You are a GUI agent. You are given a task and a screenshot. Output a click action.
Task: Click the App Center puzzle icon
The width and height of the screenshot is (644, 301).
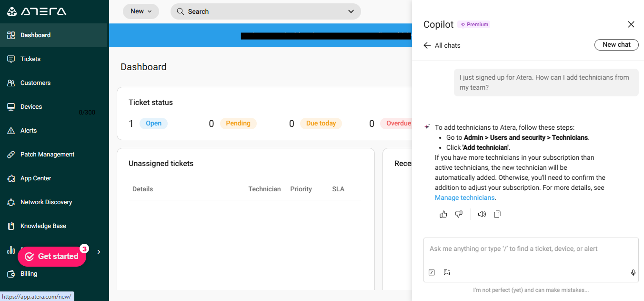(11, 178)
